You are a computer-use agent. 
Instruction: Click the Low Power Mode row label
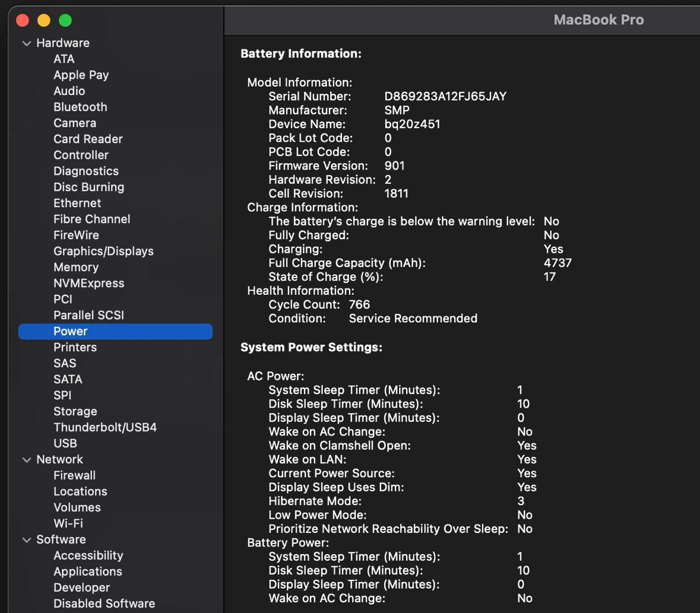pos(318,515)
